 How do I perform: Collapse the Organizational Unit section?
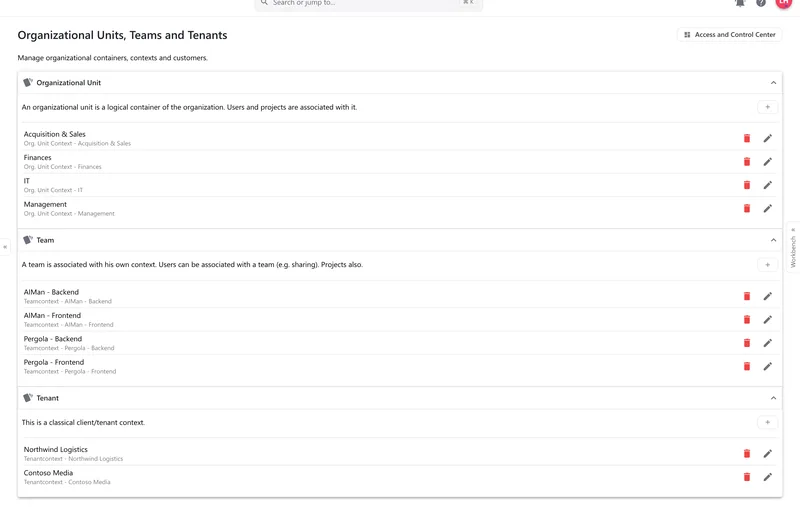773,83
